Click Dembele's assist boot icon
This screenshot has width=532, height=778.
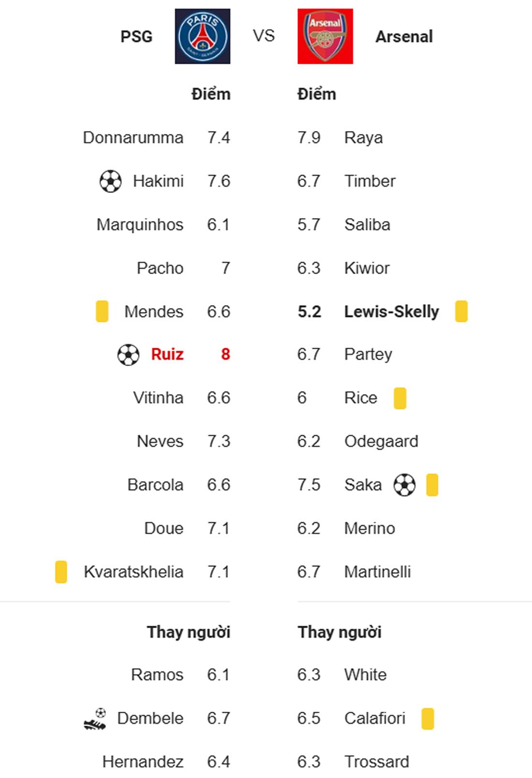tap(95, 719)
